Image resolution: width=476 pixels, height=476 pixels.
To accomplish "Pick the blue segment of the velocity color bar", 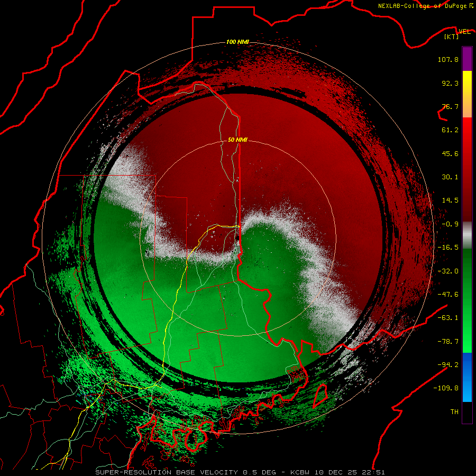I will [x=467, y=377].
